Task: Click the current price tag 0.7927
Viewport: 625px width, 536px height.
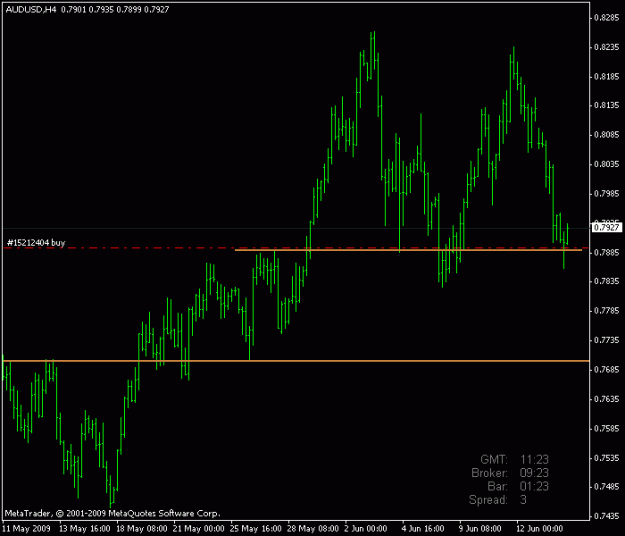Action: point(607,228)
